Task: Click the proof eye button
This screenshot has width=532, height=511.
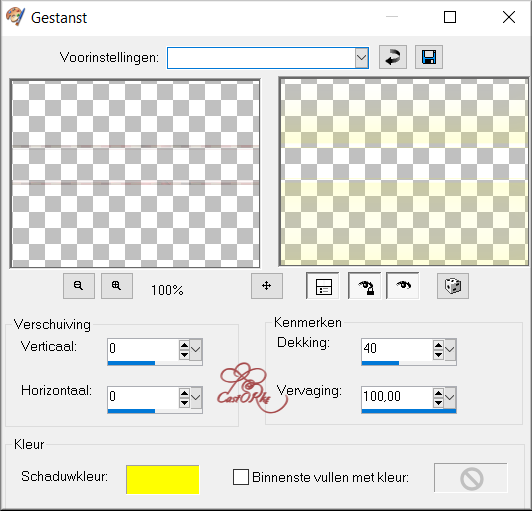Action: (403, 286)
